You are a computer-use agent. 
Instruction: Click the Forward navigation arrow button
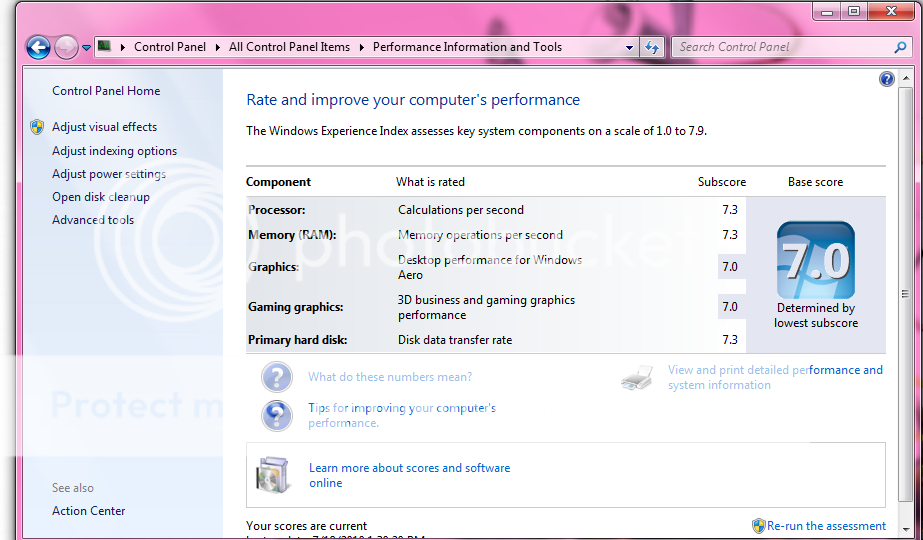click(66, 47)
